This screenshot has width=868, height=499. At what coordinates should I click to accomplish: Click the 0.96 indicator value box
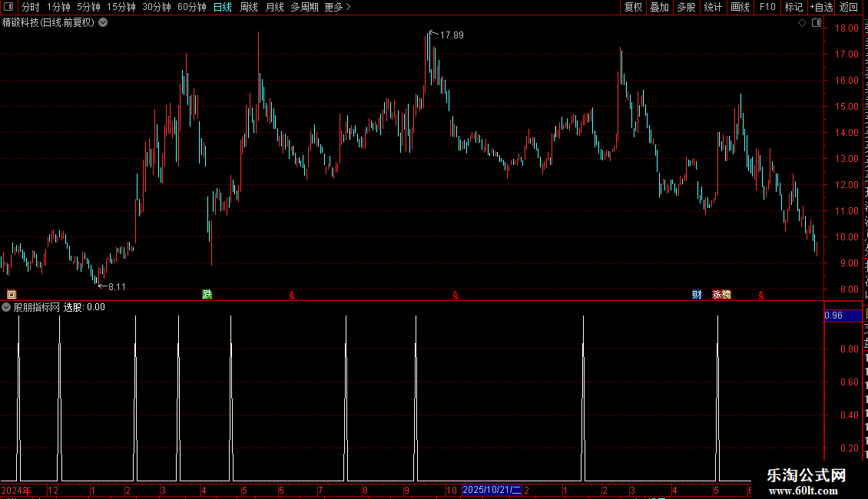843,316
